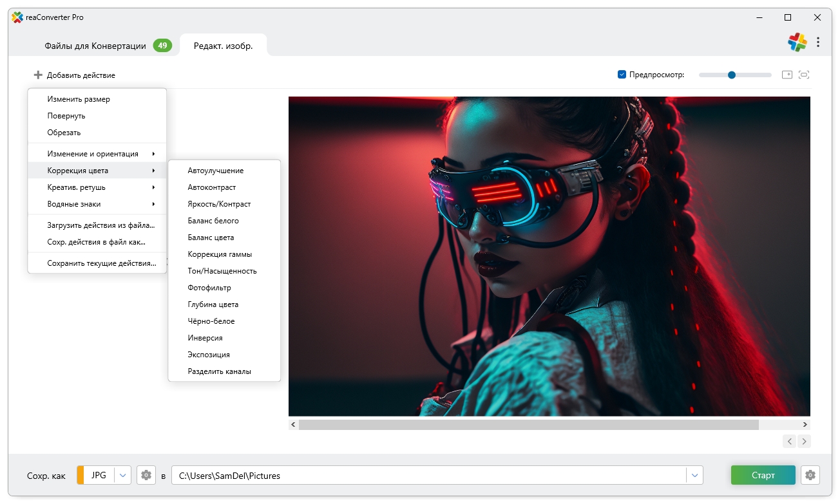Click the preview zoom slider handle
The height and width of the screenshot is (504, 840).
(731, 75)
